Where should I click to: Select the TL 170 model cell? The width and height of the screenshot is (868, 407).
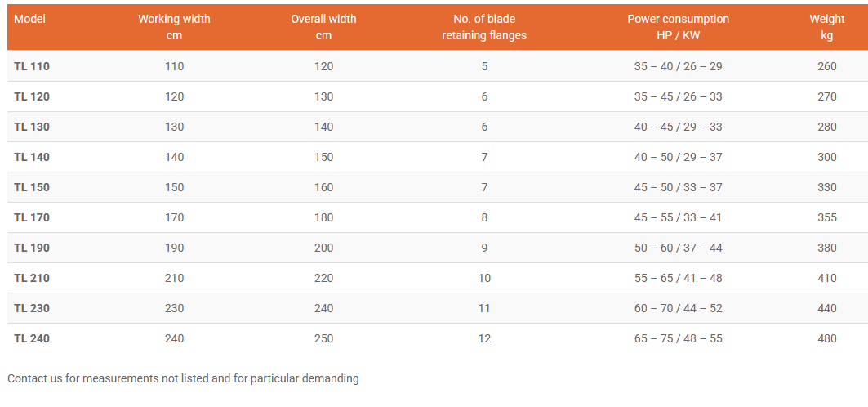(x=32, y=217)
